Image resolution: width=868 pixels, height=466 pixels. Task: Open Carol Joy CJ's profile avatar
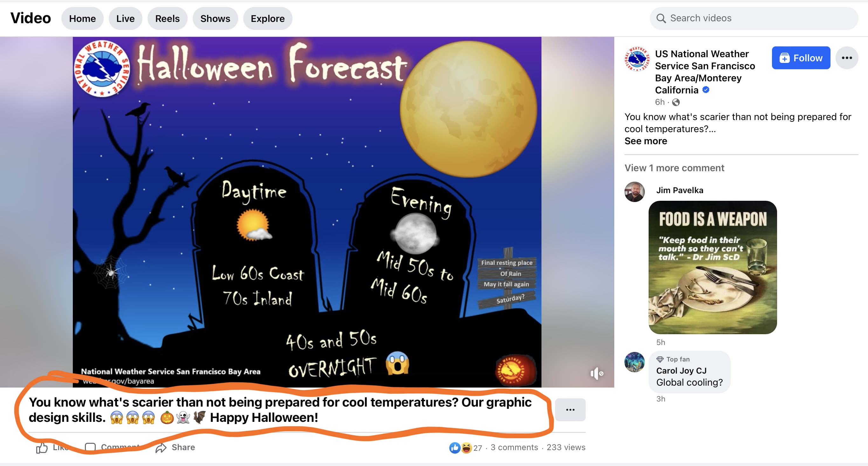pyautogui.click(x=635, y=362)
